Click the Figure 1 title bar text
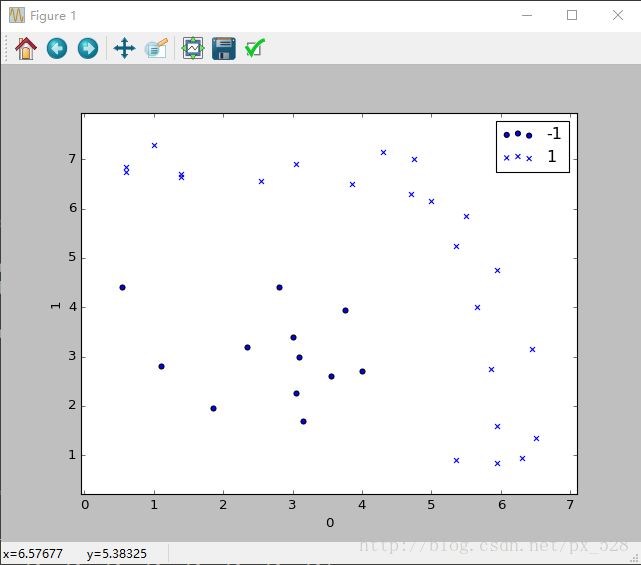The height and width of the screenshot is (565, 641). 53,16
